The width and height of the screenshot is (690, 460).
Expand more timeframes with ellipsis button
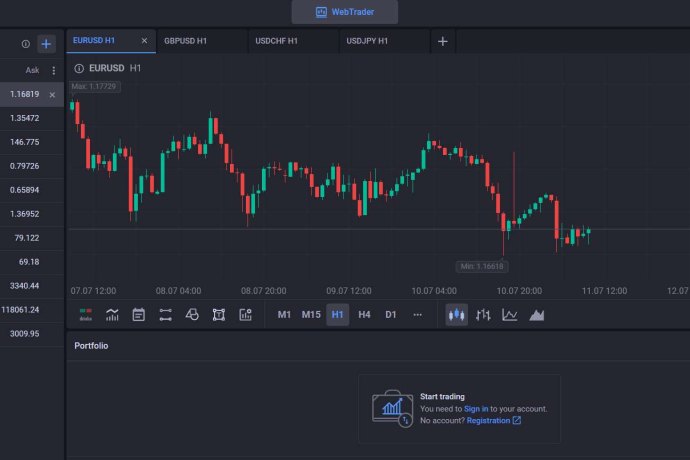pyautogui.click(x=418, y=315)
